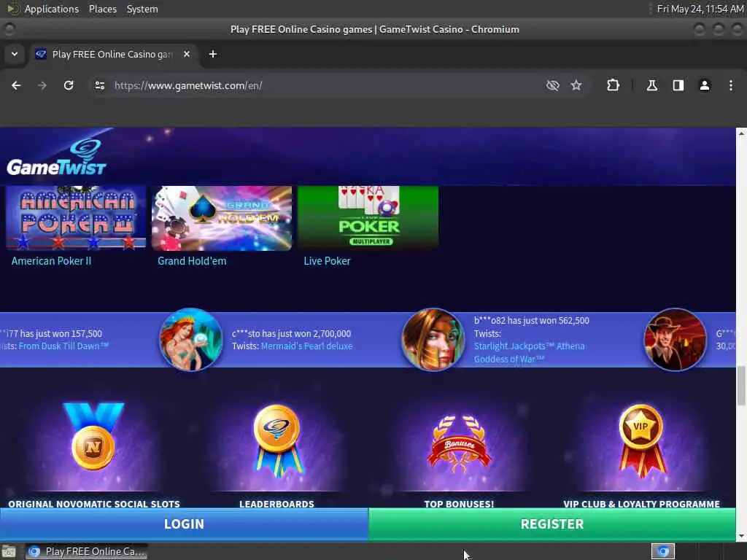Viewport: 747px width, 560px height.
Task: Open From Dusk Till Dawn link
Action: pyautogui.click(x=64, y=346)
